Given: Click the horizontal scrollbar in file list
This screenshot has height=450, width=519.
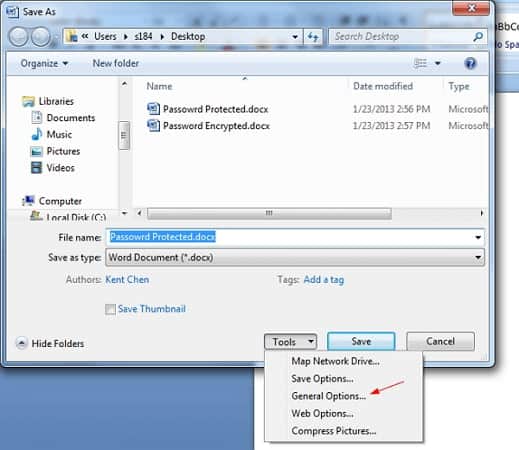Looking at the screenshot, I should 269,213.
